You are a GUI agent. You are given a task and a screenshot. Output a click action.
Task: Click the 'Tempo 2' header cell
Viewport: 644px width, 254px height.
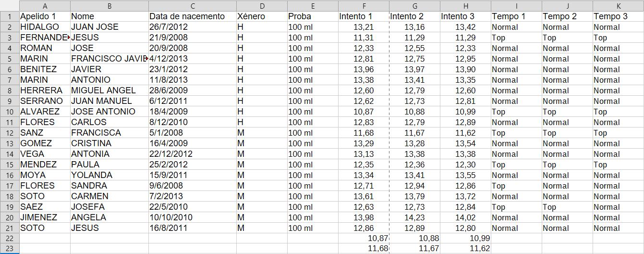click(x=567, y=16)
